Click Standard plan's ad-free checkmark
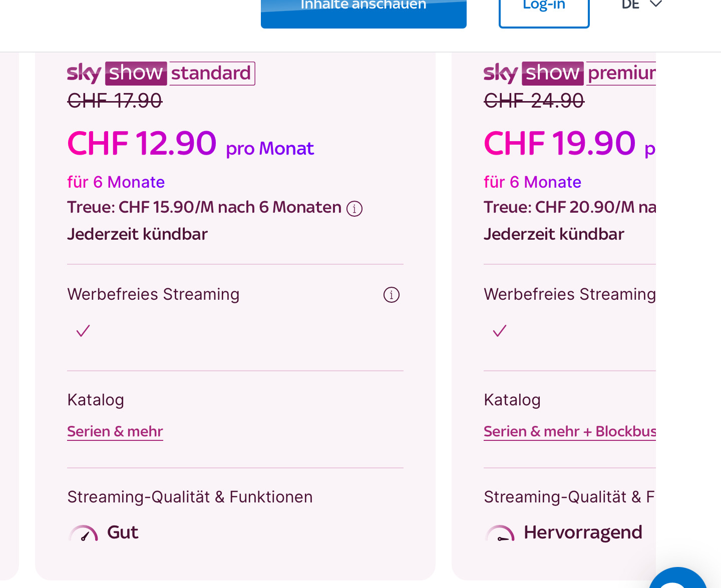 [x=83, y=331]
